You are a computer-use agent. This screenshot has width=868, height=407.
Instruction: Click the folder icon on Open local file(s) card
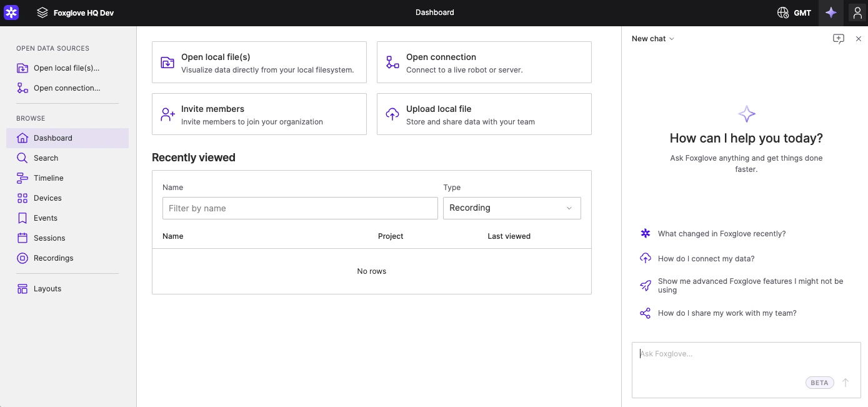point(167,63)
